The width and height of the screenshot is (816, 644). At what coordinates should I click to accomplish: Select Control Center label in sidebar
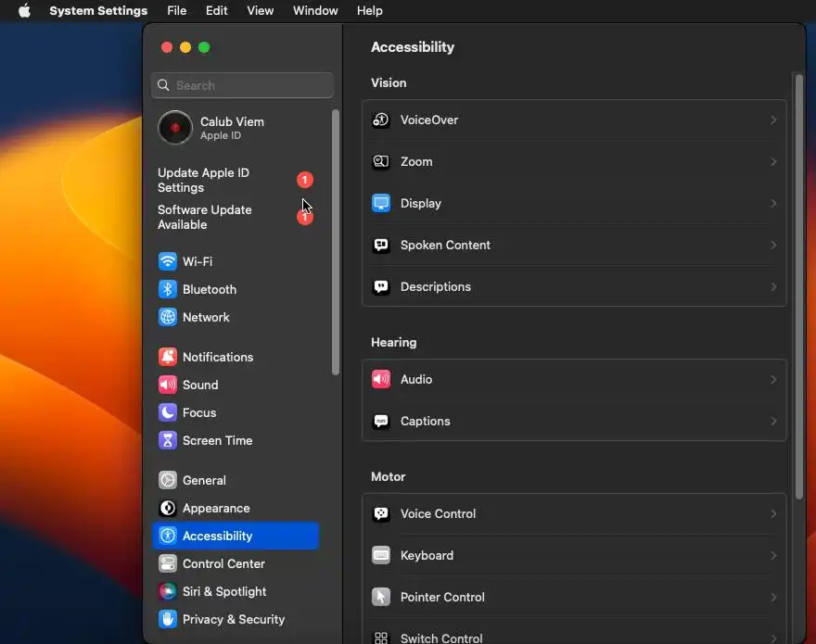223,564
